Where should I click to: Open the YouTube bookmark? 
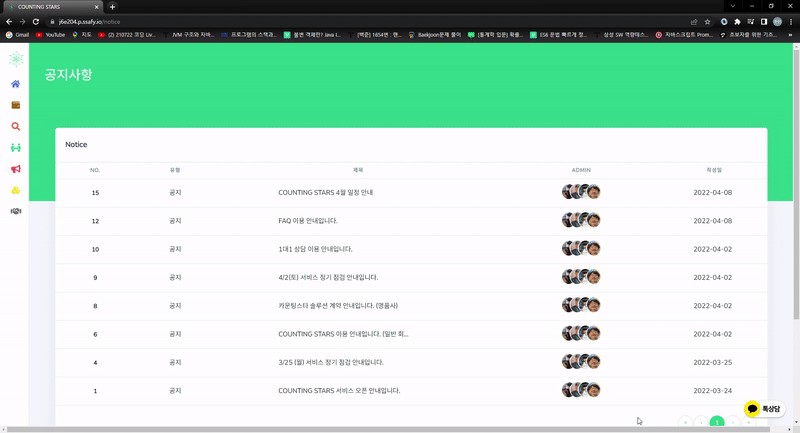tap(51, 35)
